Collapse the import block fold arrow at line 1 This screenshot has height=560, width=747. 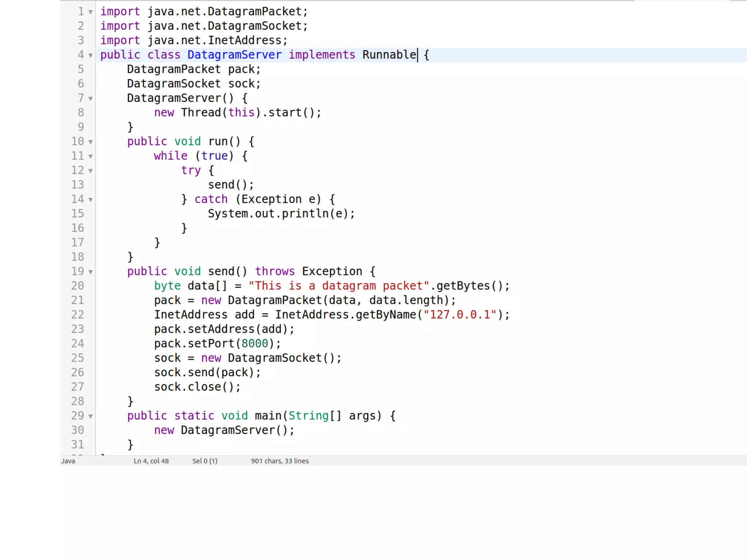coord(90,12)
